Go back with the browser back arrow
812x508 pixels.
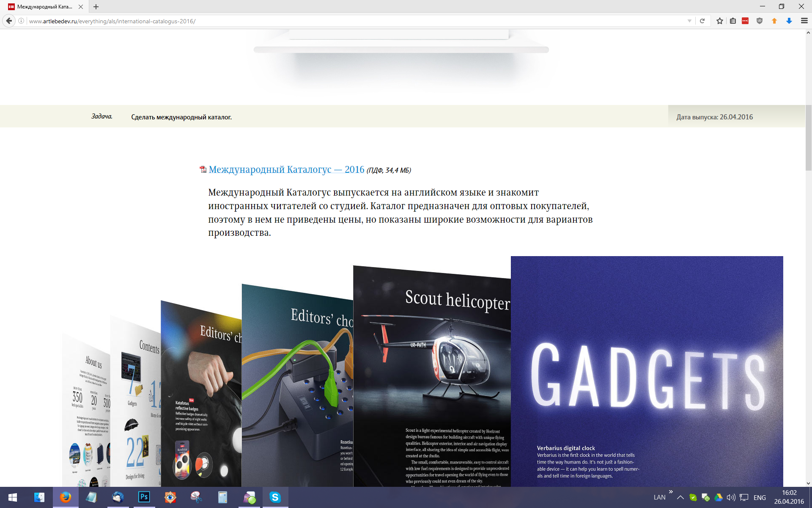coord(9,21)
